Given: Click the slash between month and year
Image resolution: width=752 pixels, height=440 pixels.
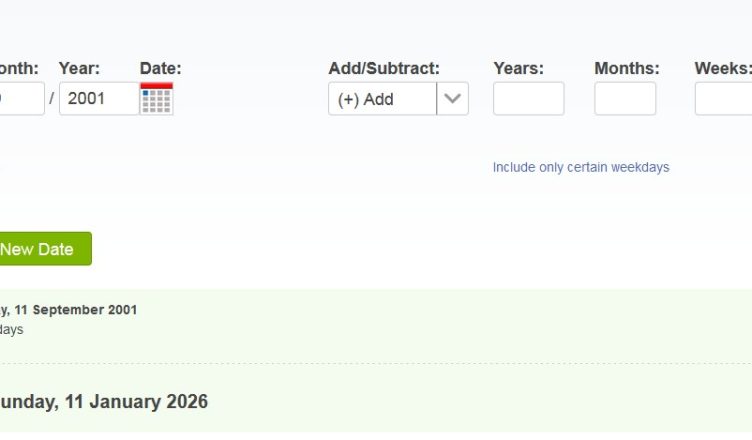Looking at the screenshot, I should click(x=52, y=99).
